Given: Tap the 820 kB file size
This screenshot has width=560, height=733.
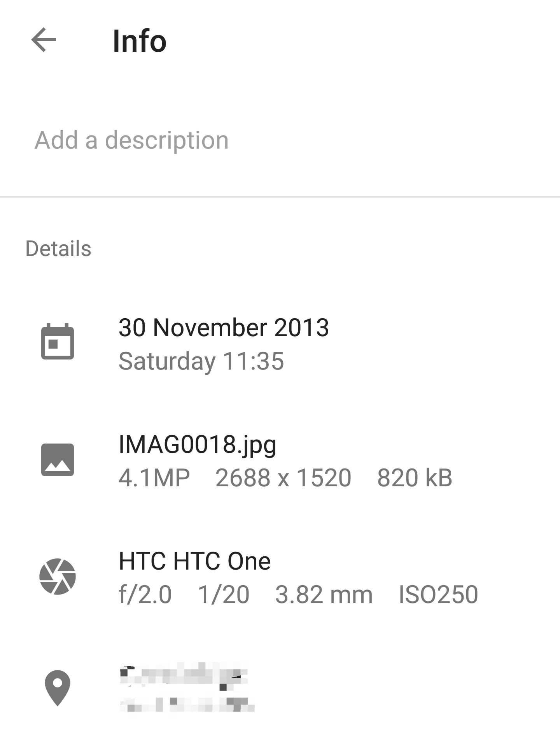Looking at the screenshot, I should (415, 478).
